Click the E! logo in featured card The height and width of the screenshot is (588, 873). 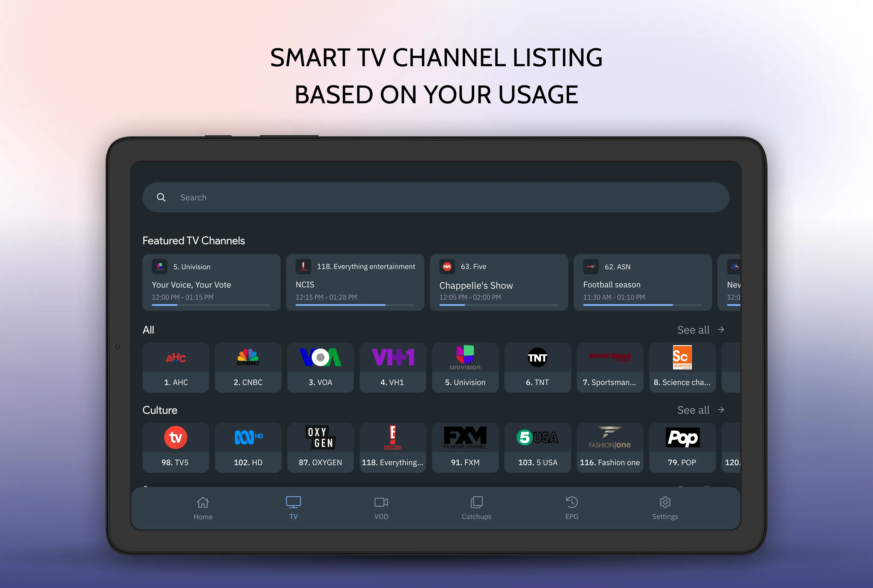coord(303,267)
